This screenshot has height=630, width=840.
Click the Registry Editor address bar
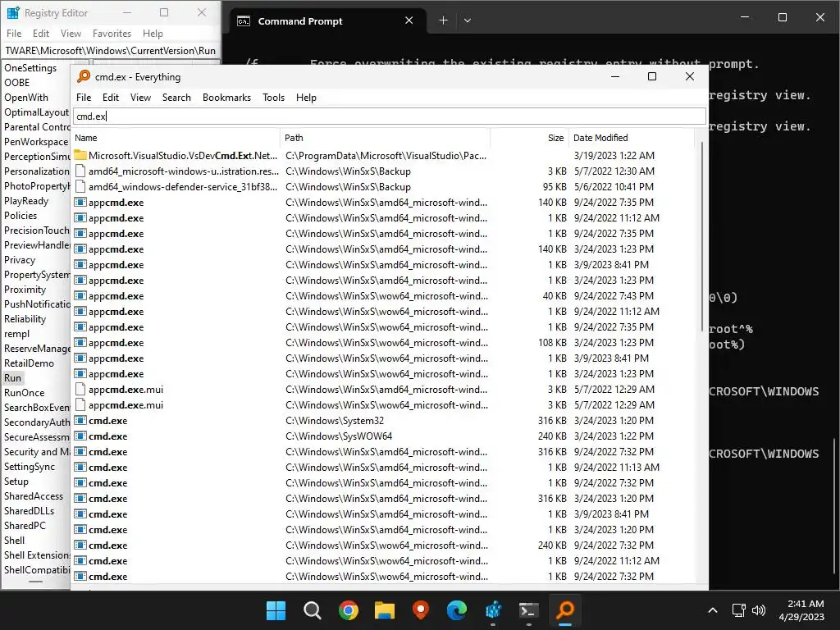(111, 50)
